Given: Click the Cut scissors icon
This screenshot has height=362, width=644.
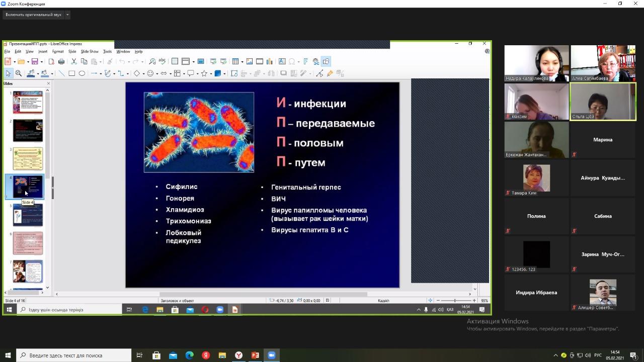Looking at the screenshot, I should click(x=73, y=61).
